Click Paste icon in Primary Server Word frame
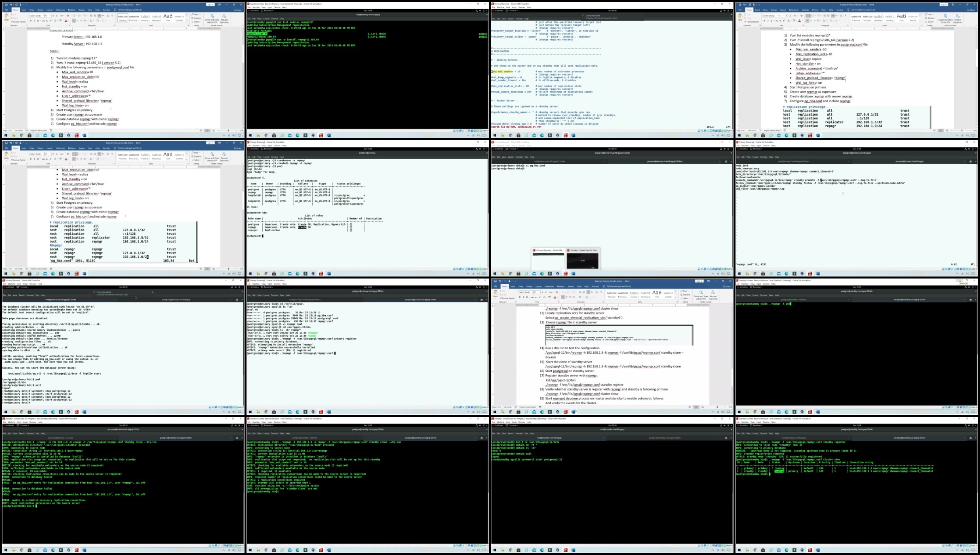Viewport: 980px width, 555px height. [x=6, y=16]
